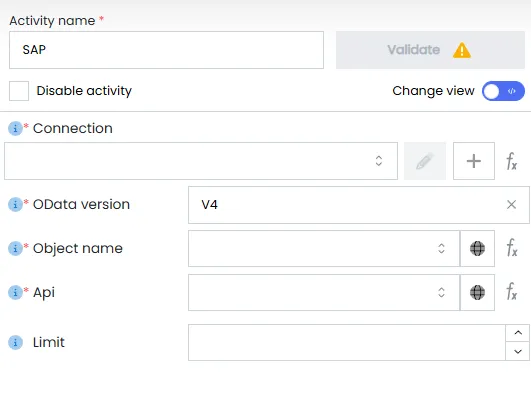531x417 pixels.
Task: Open globe browser for Object name
Action: (x=477, y=248)
